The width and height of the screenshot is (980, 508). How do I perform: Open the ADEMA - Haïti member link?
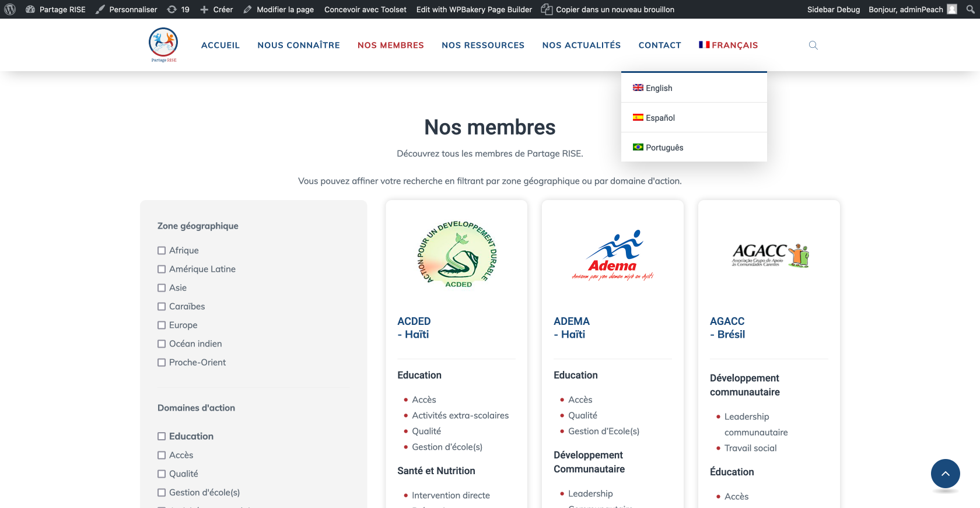(572, 328)
